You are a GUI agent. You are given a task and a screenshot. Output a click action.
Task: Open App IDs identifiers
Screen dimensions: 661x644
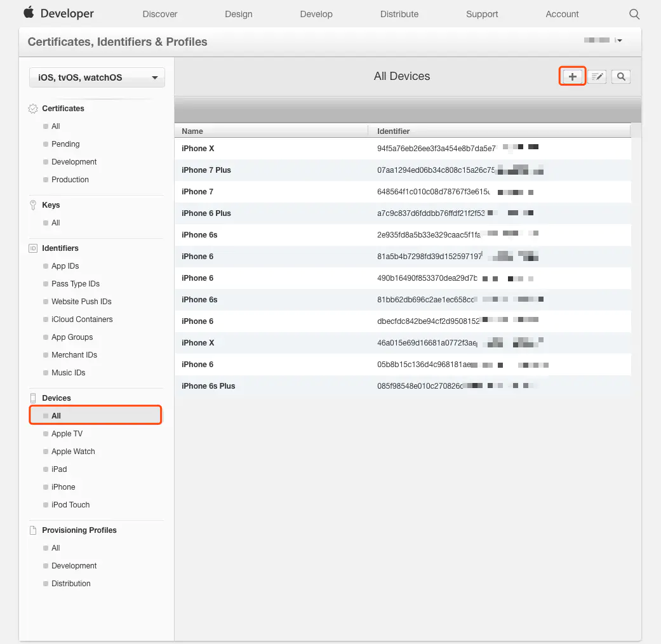coord(65,265)
